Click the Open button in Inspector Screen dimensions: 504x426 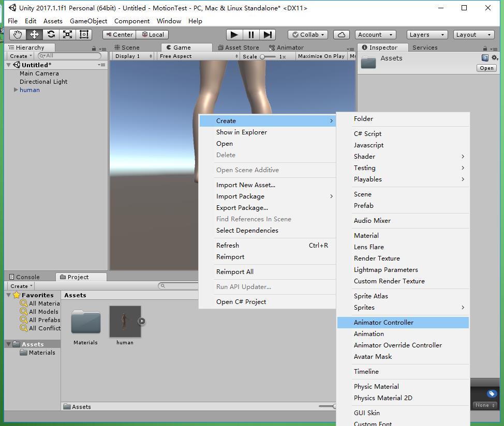click(486, 68)
